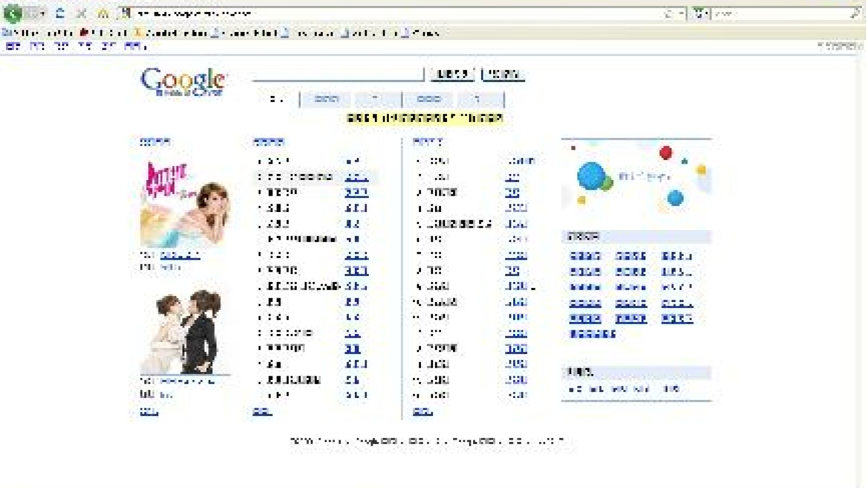Screen dimensions: 868x488
Task: Click the Google logo on the page
Action: [182, 81]
